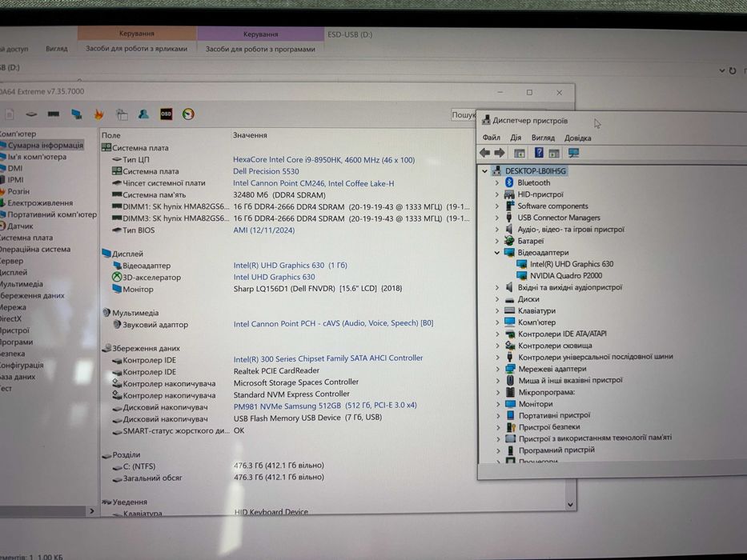Click the 3D-акселератор Xbox icon
Image resolution: width=747 pixels, height=560 pixels.
pos(117,277)
